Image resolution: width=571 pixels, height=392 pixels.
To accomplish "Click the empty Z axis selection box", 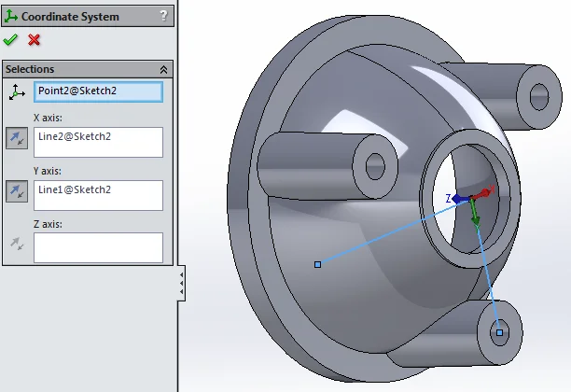I will pyautogui.click(x=98, y=247).
